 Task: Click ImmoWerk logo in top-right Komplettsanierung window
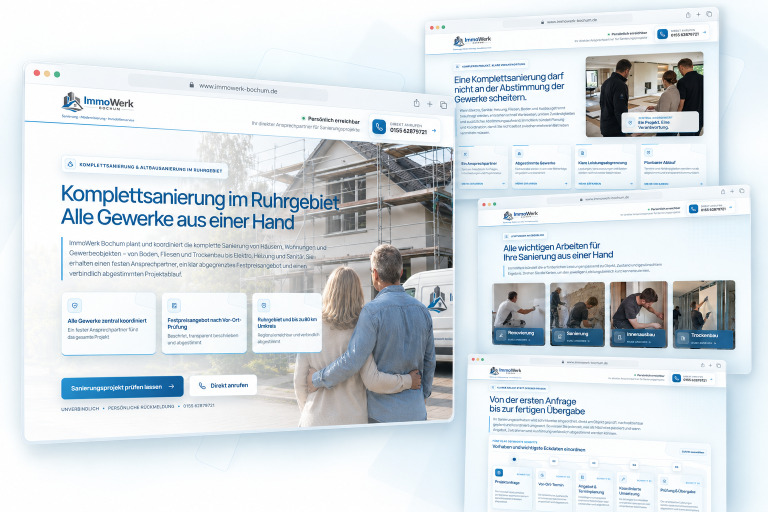pos(472,41)
